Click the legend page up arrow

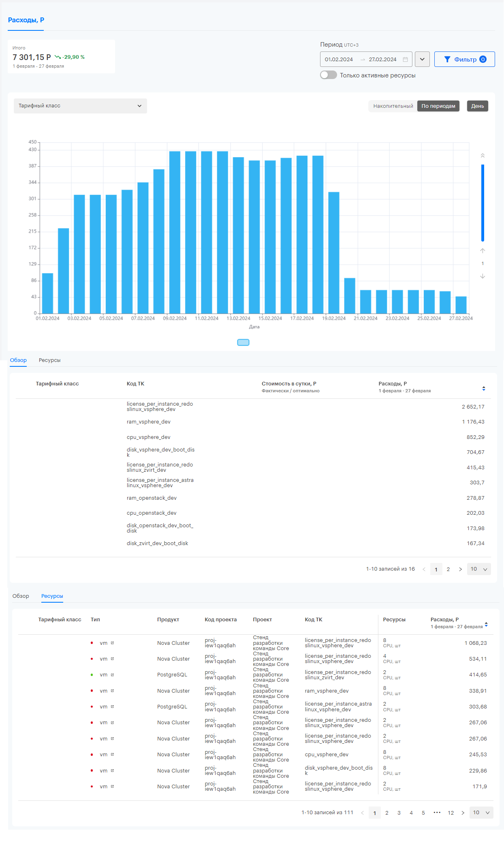[x=483, y=250]
